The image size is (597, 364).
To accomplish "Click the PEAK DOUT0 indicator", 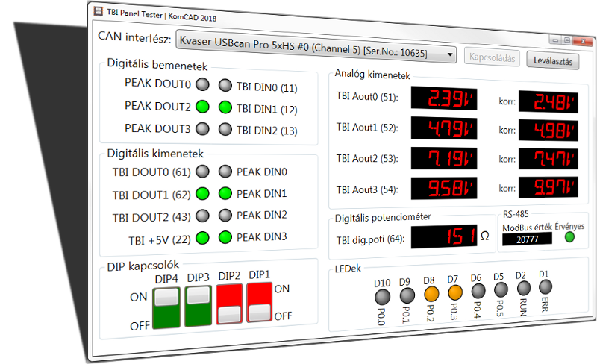I will point(202,86).
